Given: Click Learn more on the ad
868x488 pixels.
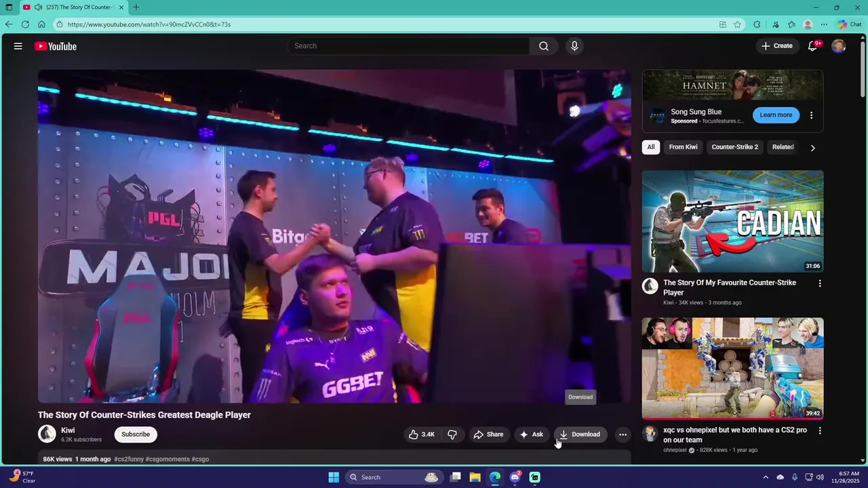Looking at the screenshot, I should click(x=776, y=115).
